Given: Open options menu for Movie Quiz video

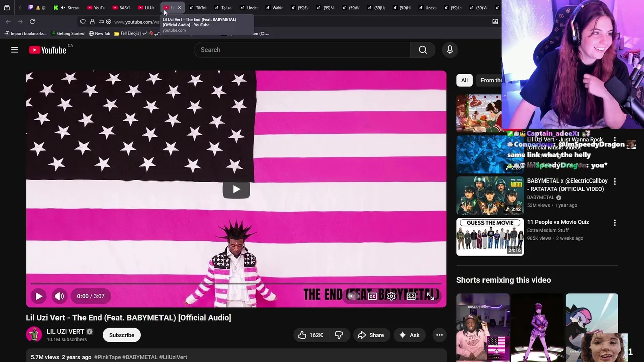Looking at the screenshot, I should point(614,223).
